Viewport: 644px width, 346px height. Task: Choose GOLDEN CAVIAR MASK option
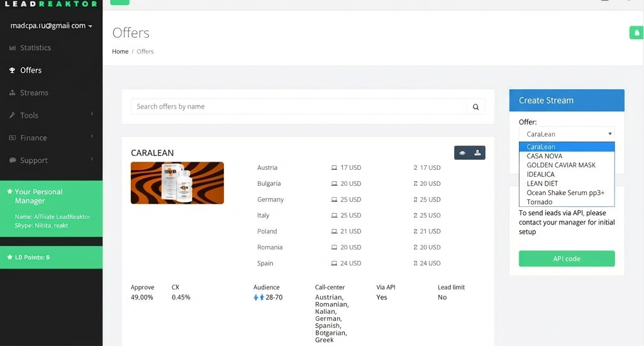click(567, 165)
